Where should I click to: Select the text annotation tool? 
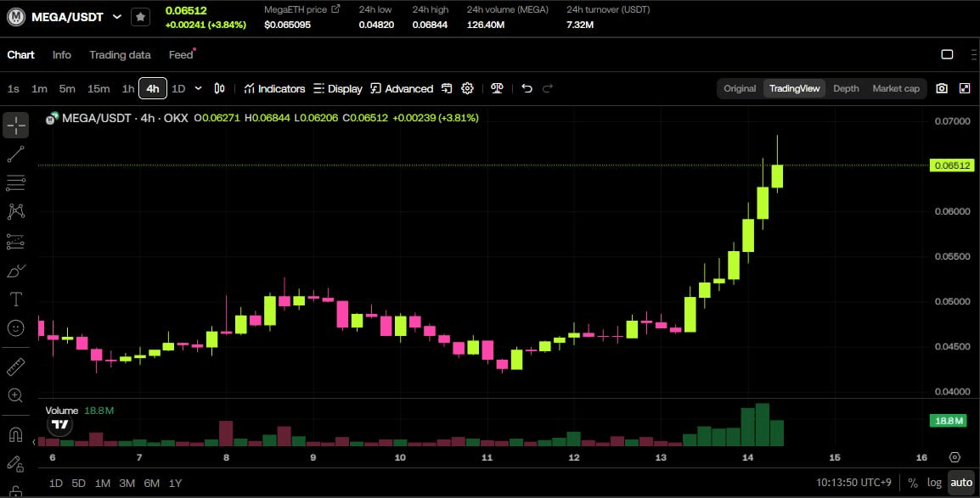coord(15,299)
